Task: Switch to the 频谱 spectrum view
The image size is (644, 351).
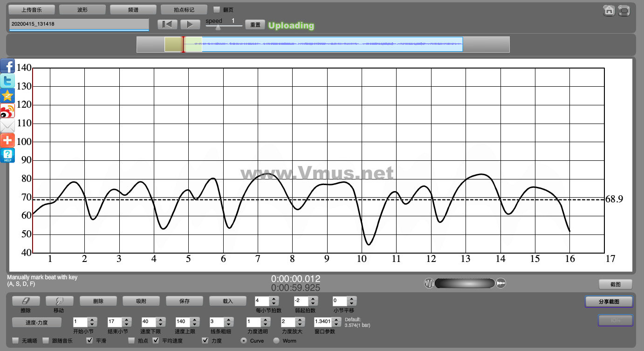Action: pos(133,9)
